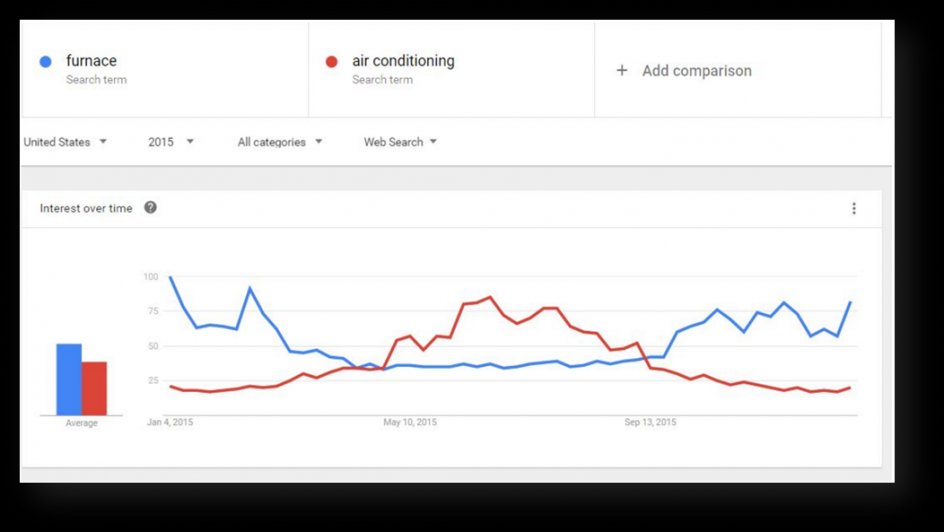Viewport: 944px width, 532px height.
Task: Open the Interest over time help icon
Action: [151, 208]
